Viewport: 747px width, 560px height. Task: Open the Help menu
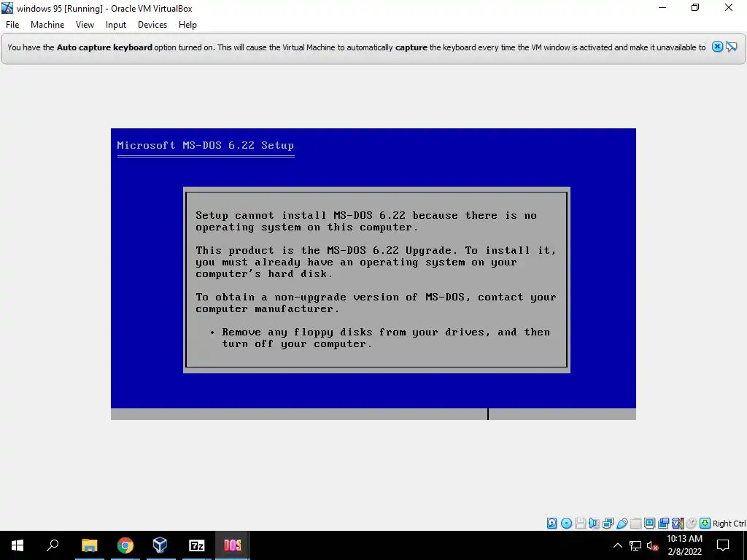click(187, 25)
